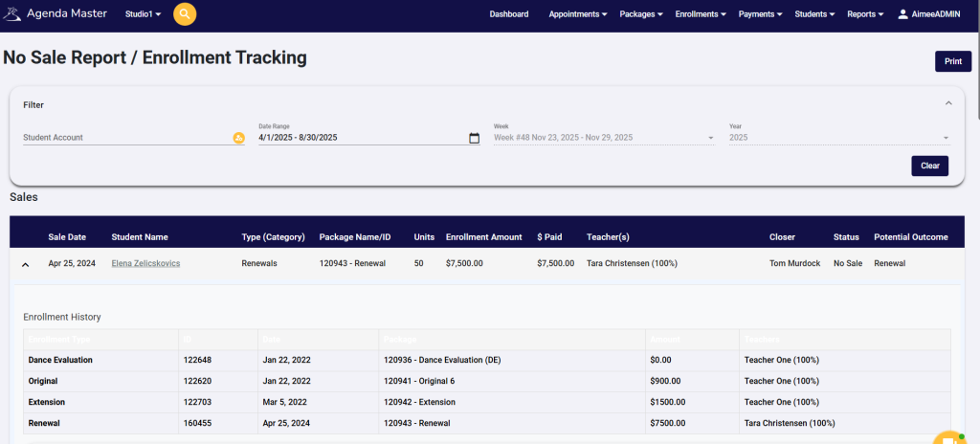Open the Year dropdown

click(838, 138)
